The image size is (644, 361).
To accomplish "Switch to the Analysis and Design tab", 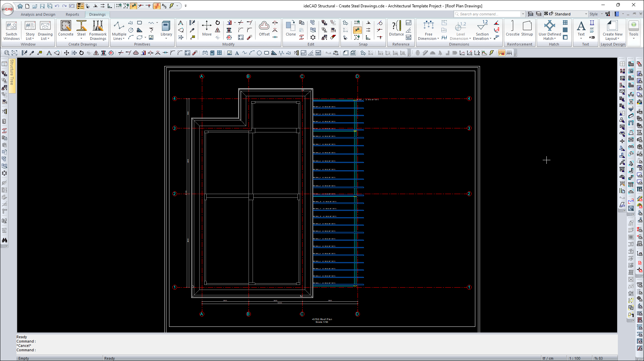I will coord(38,14).
